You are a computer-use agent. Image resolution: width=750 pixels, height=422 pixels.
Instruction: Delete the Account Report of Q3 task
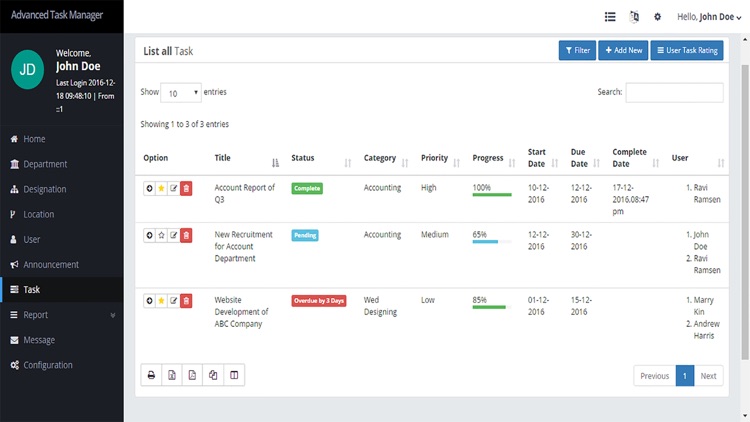[x=186, y=189]
